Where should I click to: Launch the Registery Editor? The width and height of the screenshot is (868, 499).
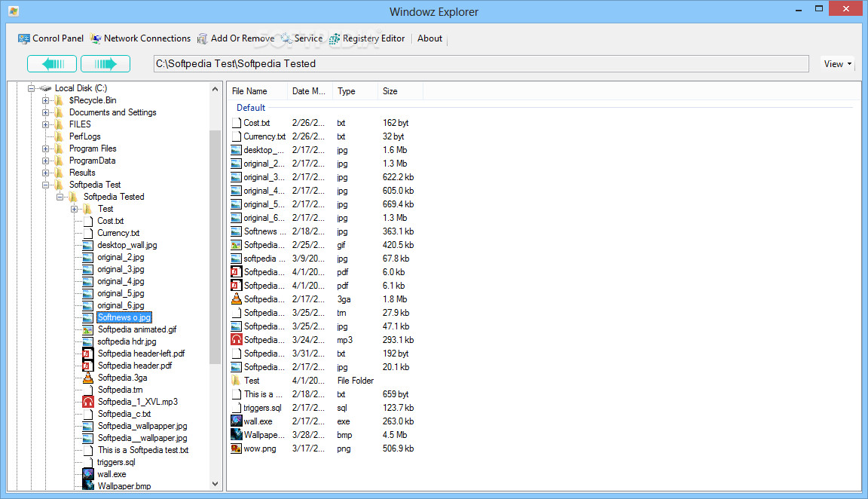pos(367,38)
